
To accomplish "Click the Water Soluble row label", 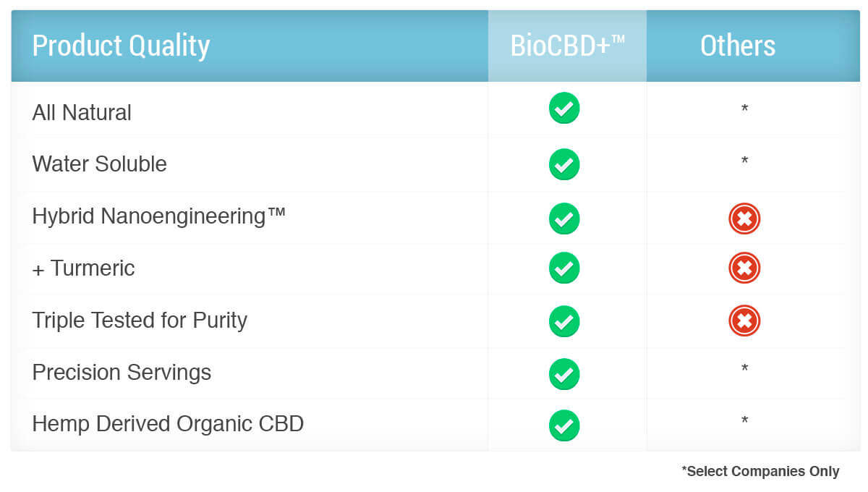I will (x=99, y=164).
